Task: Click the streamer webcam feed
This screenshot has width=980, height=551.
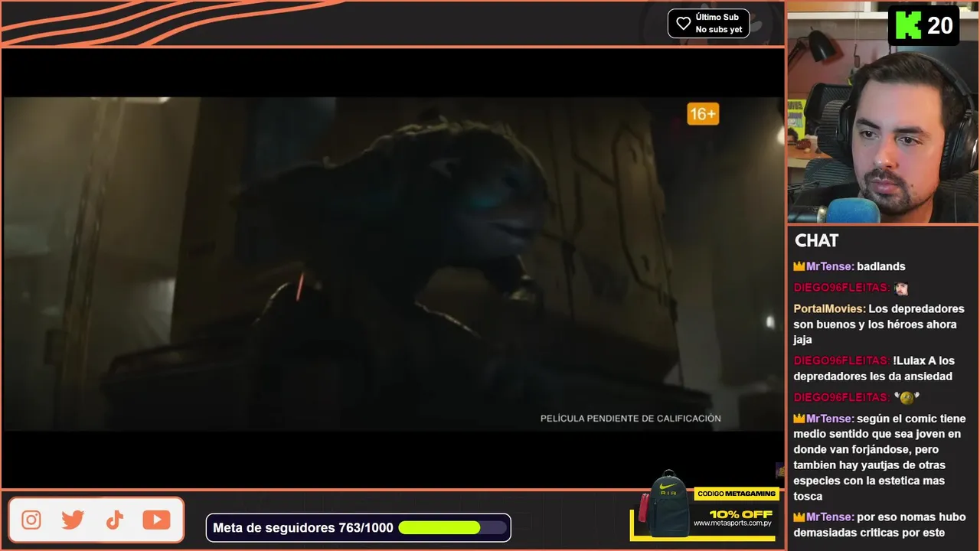Action: tap(883, 113)
